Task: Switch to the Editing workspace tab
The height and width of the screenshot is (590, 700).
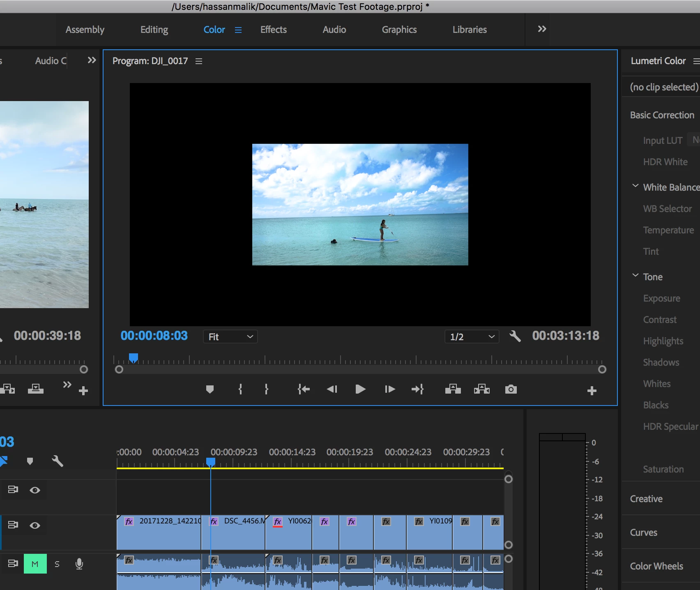Action: [154, 30]
